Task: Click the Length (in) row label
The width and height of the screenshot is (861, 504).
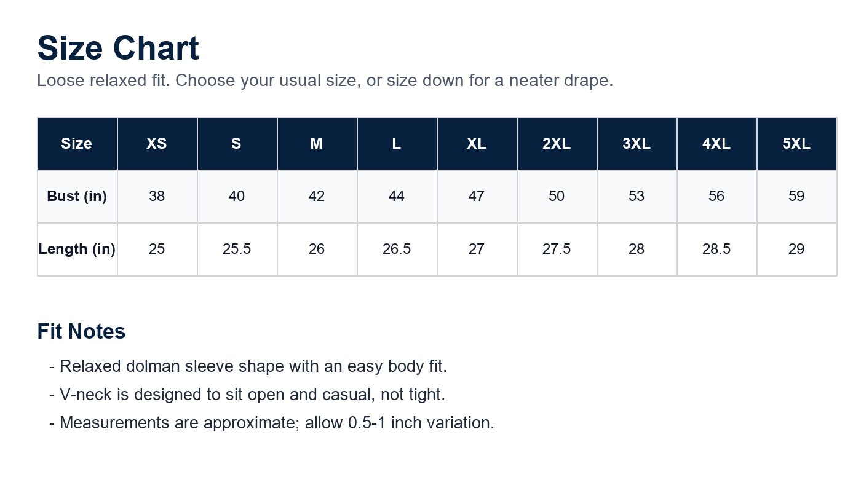Action: (x=77, y=250)
